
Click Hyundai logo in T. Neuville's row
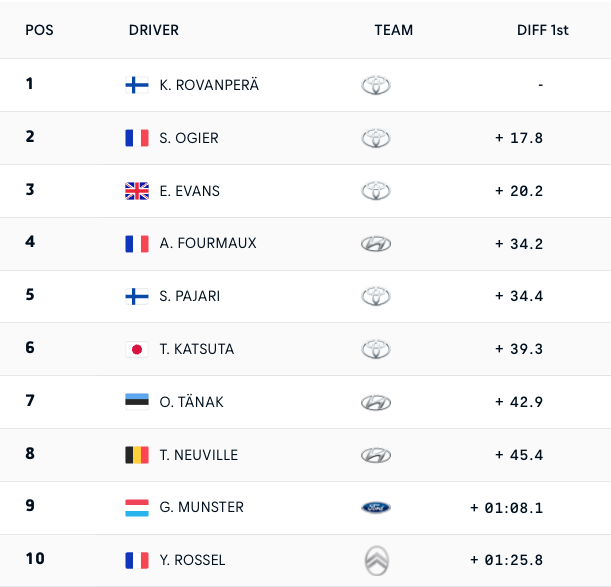376,455
